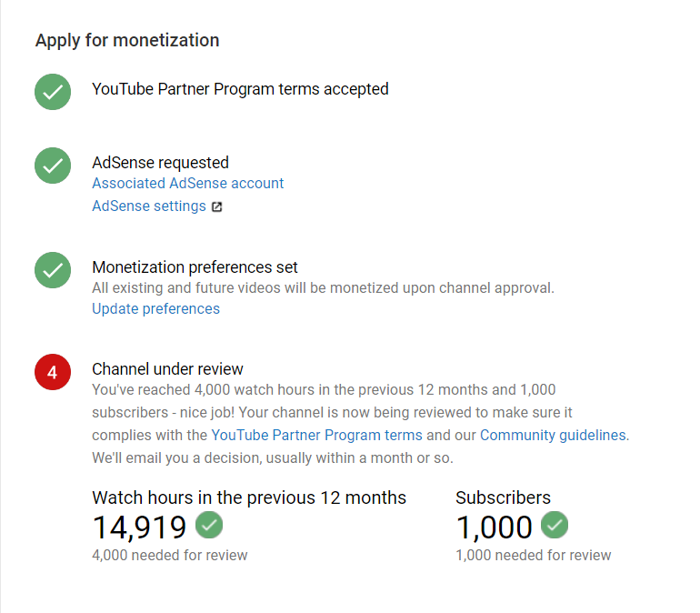
Task: Click the 14,919 watch hours number
Action: (139, 527)
